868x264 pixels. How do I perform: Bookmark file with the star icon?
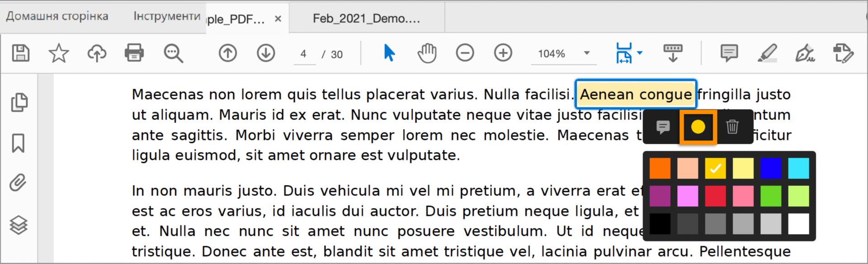click(59, 53)
